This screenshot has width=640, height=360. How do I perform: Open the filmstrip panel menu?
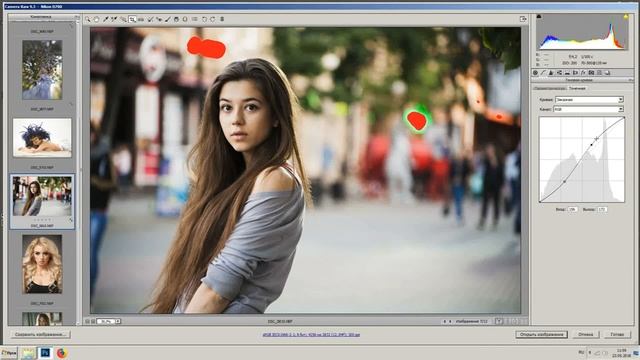pos(77,17)
